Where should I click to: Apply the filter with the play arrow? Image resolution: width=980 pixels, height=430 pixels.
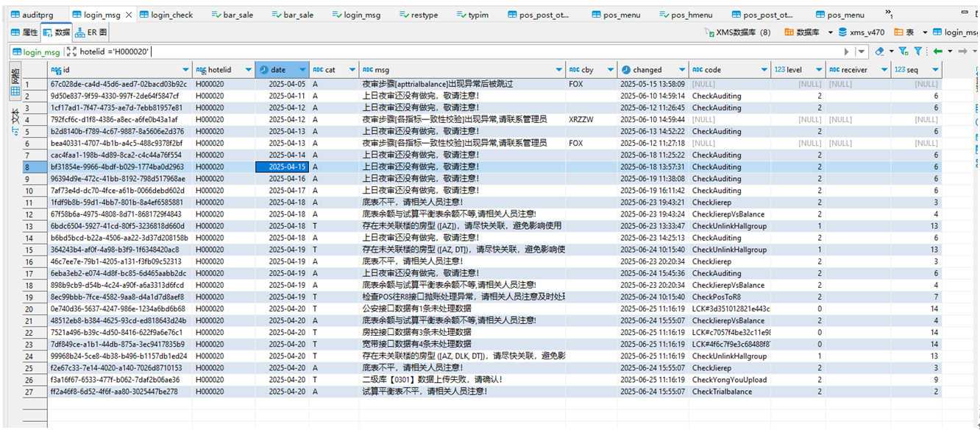pyautogui.click(x=846, y=52)
